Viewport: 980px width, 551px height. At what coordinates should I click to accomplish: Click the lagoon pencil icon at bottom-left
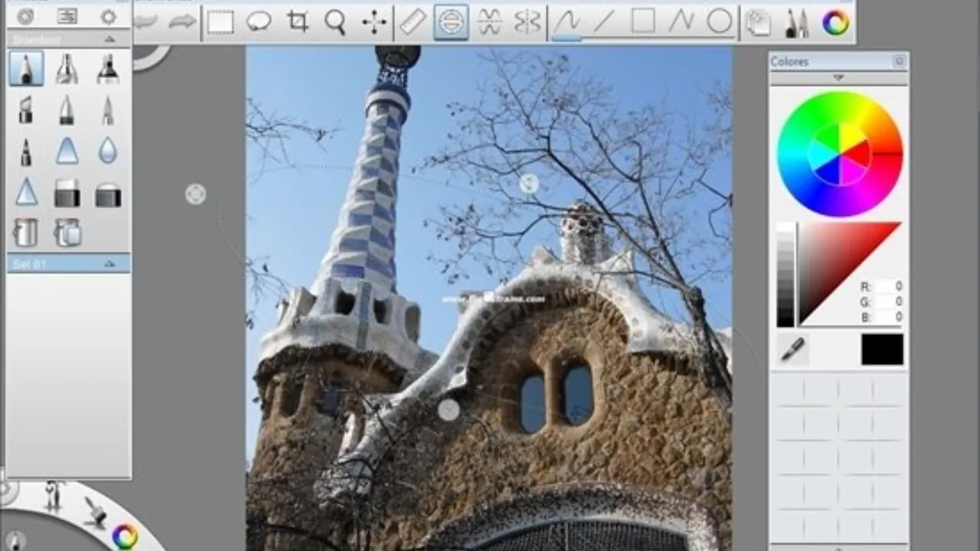pyautogui.click(x=15, y=540)
